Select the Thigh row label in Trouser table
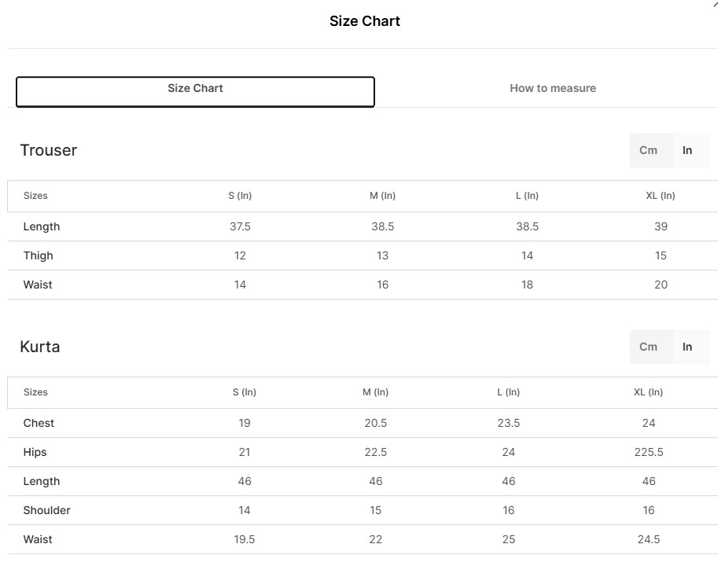 click(x=39, y=255)
